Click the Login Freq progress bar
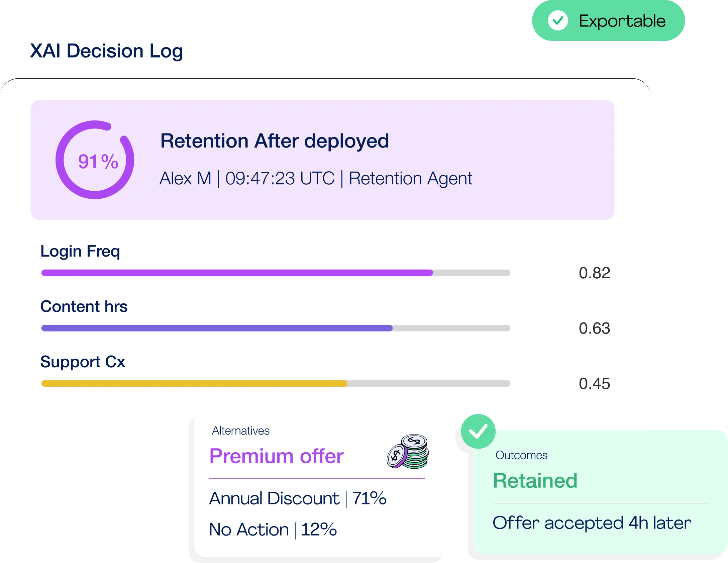The width and height of the screenshot is (728, 563). (x=276, y=273)
